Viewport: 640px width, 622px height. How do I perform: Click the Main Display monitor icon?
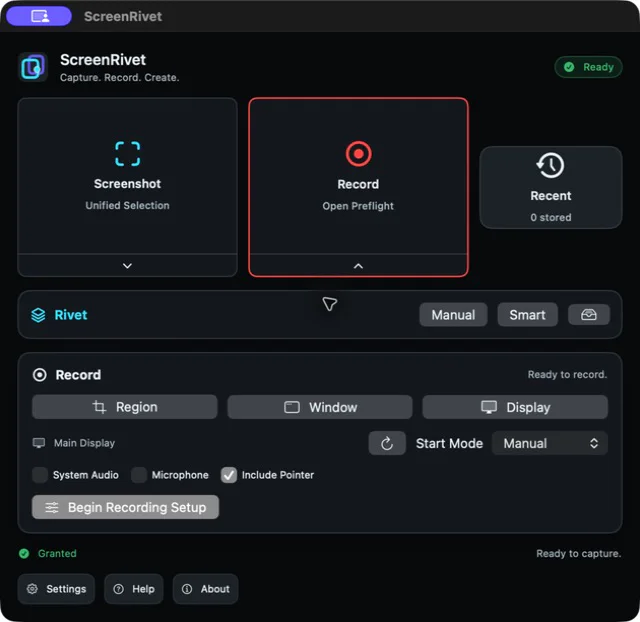click(39, 443)
